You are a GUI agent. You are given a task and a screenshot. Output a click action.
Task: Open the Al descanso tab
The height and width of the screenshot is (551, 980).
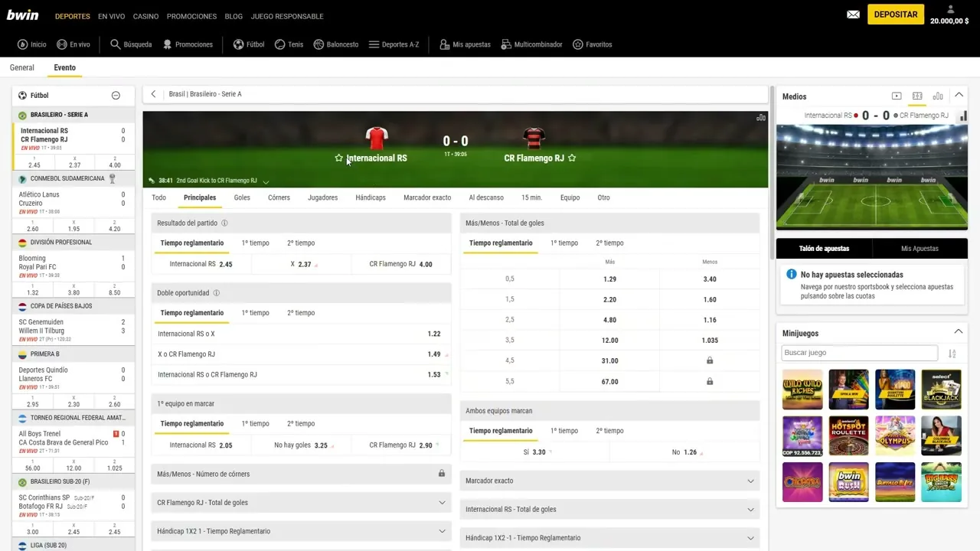[486, 197]
